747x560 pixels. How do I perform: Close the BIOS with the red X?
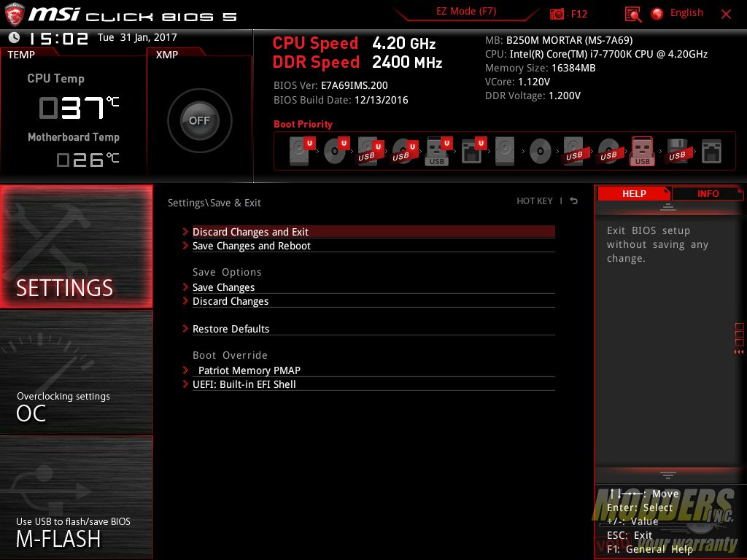[726, 15]
